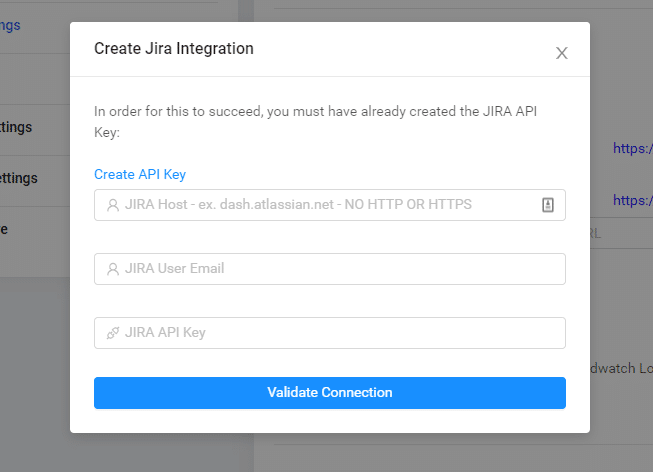This screenshot has height=472, width=653.
Task: Click the person icon beside JIRA User Email
Action: tap(113, 269)
